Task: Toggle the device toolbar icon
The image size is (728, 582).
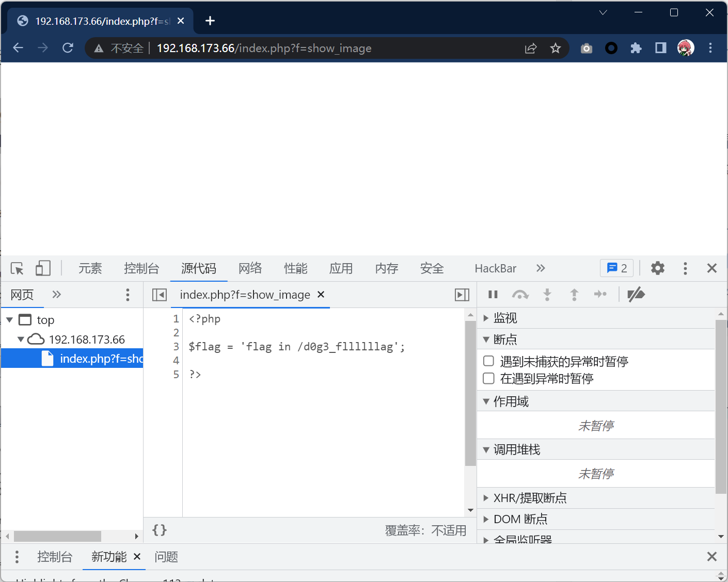Action: pyautogui.click(x=43, y=268)
